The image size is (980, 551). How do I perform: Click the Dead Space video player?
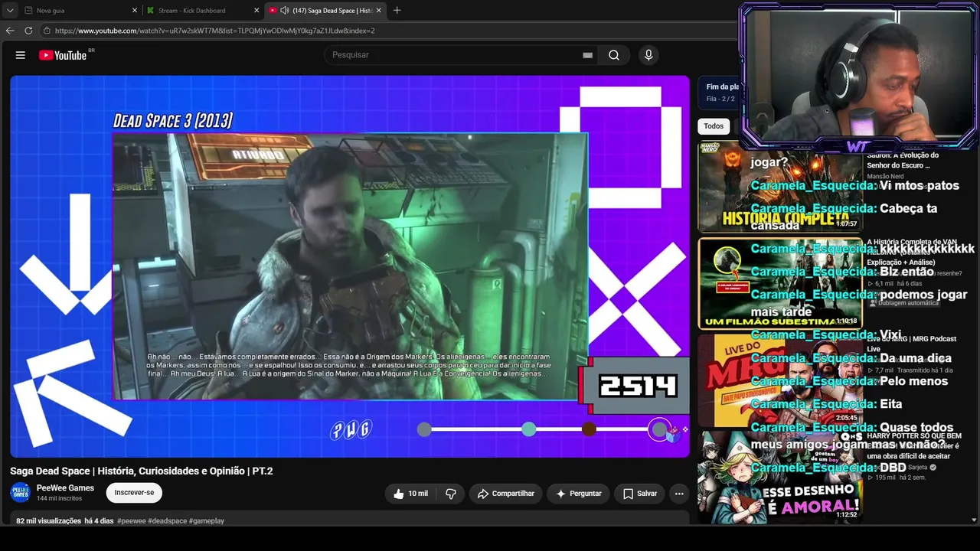click(350, 266)
